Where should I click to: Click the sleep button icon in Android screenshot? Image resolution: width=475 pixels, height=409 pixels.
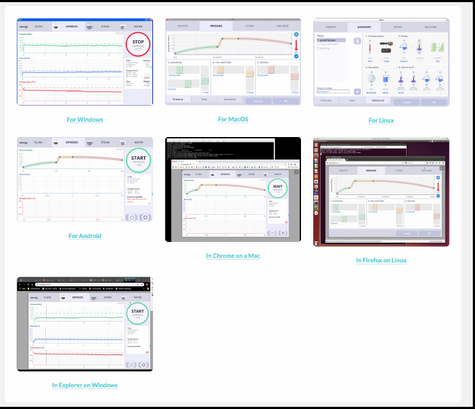coord(131,217)
